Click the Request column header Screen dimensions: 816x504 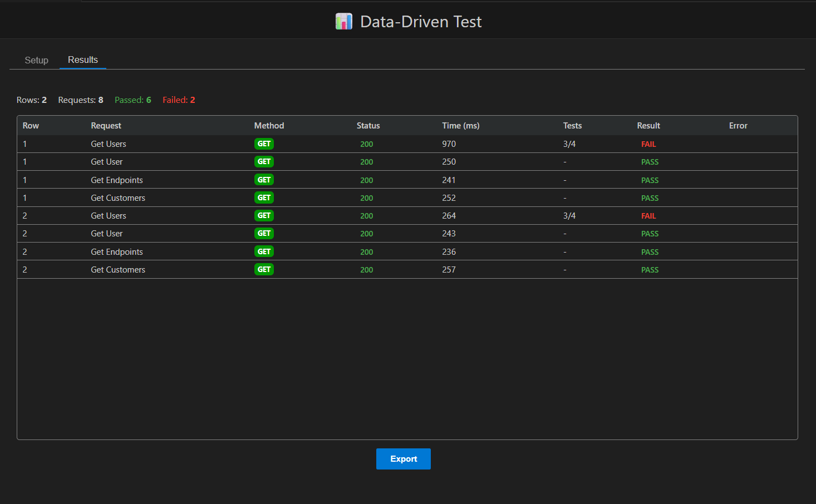click(x=106, y=126)
